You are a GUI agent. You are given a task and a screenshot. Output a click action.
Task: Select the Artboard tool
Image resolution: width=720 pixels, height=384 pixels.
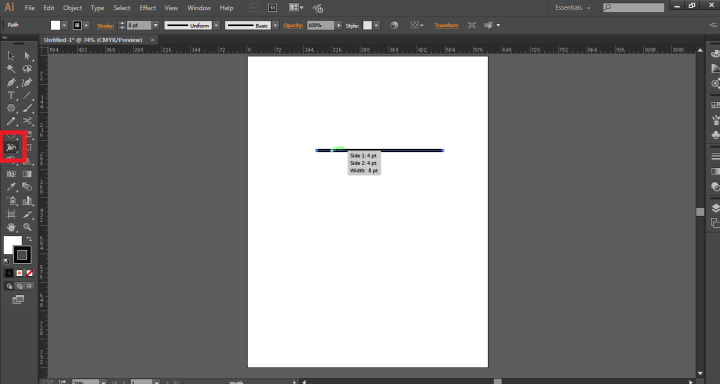11,214
